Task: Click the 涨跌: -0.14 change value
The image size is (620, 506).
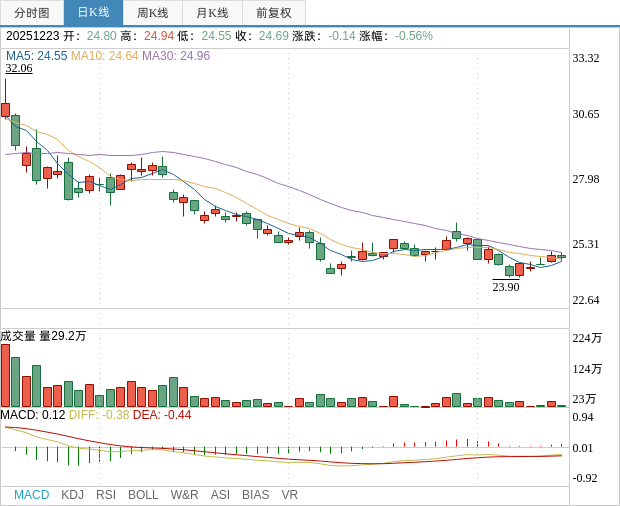Action: [x=324, y=36]
